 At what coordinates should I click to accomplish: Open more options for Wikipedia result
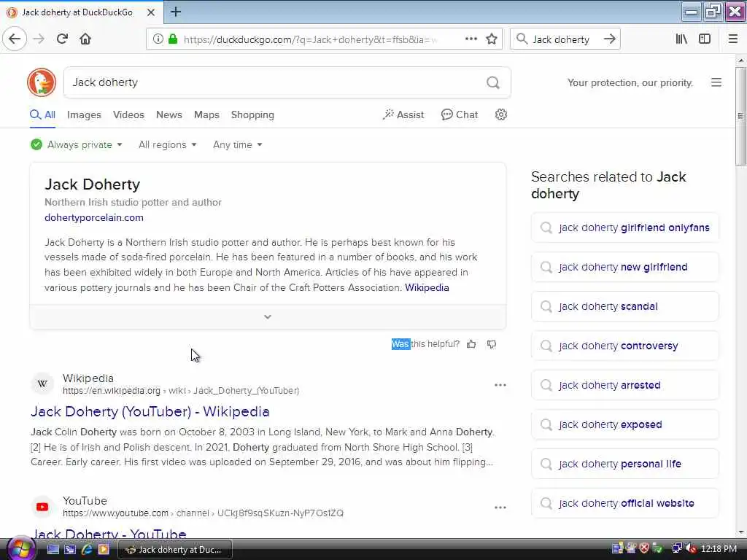pyautogui.click(x=500, y=385)
